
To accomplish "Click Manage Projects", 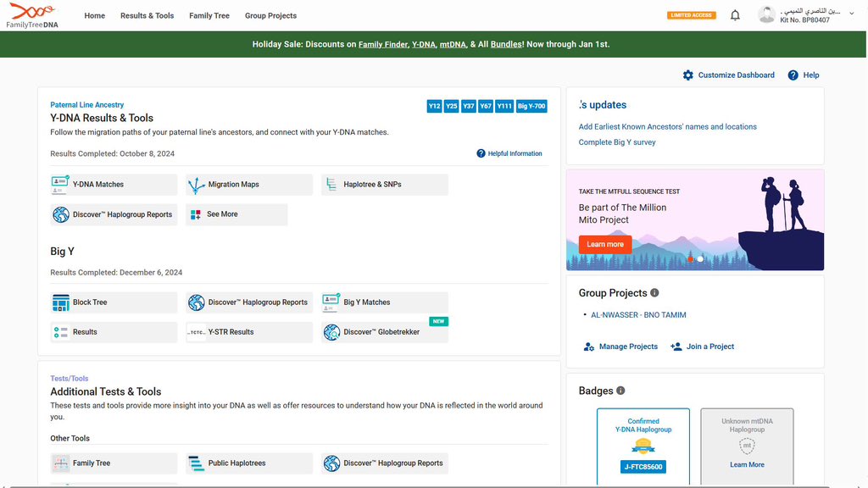I will (x=620, y=347).
